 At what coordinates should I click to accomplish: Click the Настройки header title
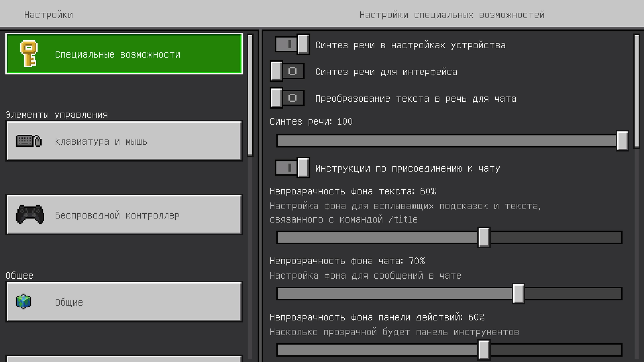[48, 15]
